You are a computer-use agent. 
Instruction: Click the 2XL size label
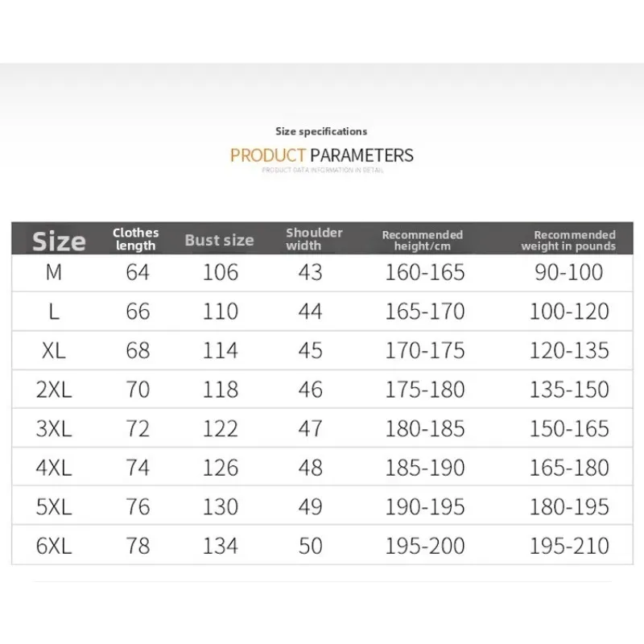pyautogui.click(x=54, y=390)
